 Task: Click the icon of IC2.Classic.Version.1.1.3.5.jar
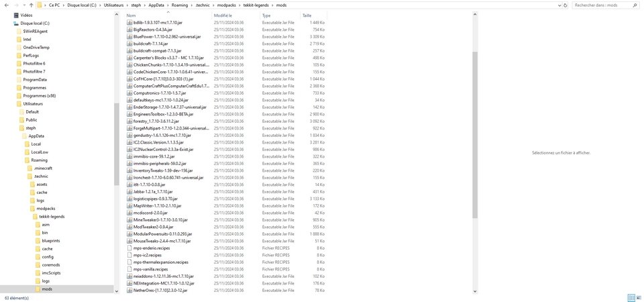(x=129, y=142)
